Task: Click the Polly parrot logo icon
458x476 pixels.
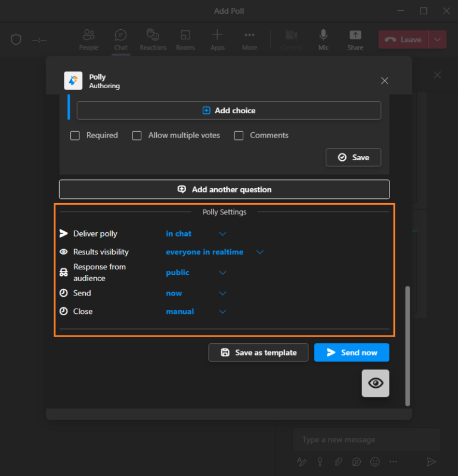Action: (x=73, y=81)
